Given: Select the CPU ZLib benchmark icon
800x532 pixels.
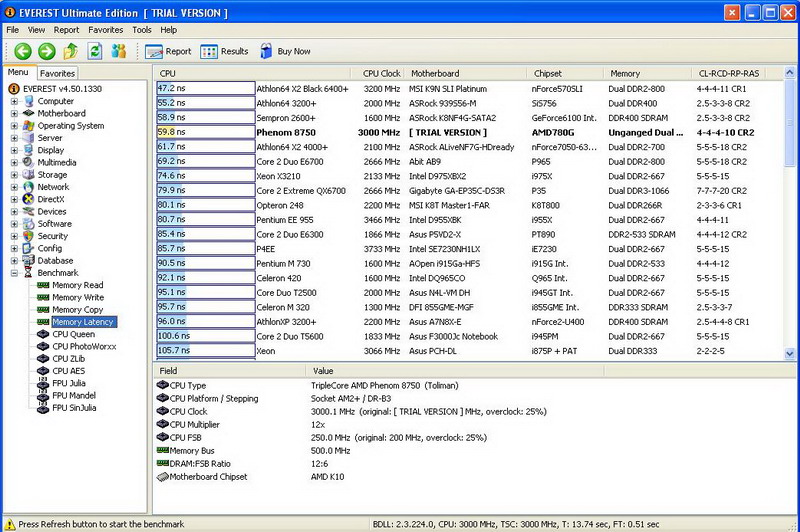Looking at the screenshot, I should tap(43, 359).
